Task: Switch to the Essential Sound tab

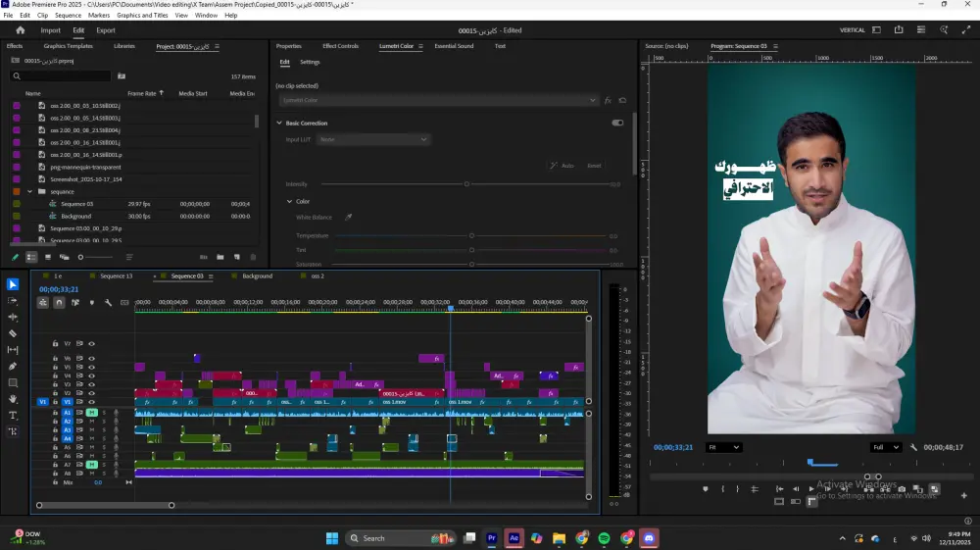Action: (454, 46)
